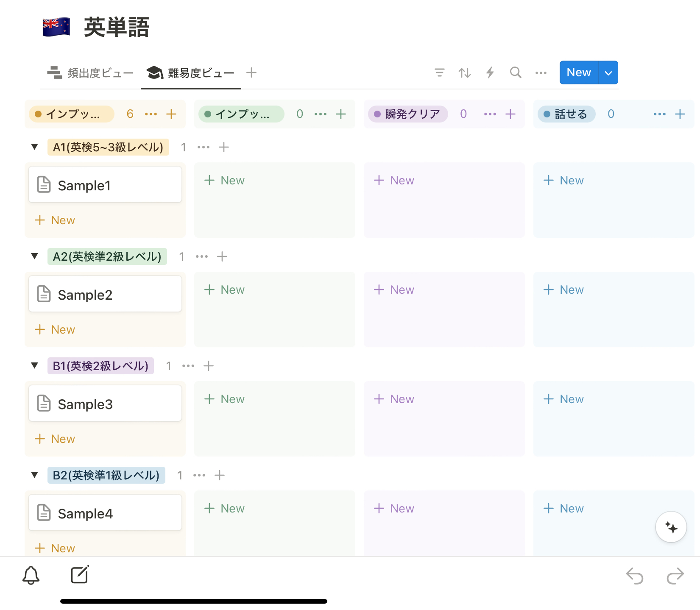Open the AI sparkle floating button
The height and width of the screenshot is (610, 700).
671,527
